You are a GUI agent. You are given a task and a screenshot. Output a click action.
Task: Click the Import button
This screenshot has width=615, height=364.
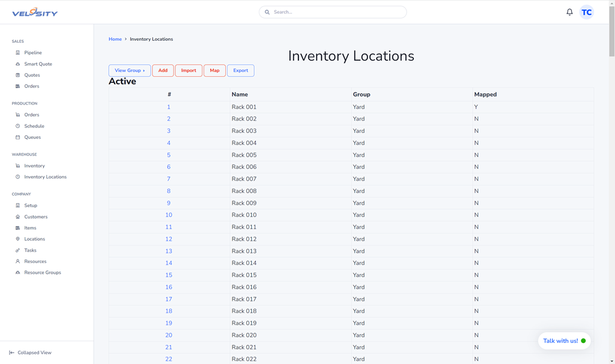click(x=189, y=70)
